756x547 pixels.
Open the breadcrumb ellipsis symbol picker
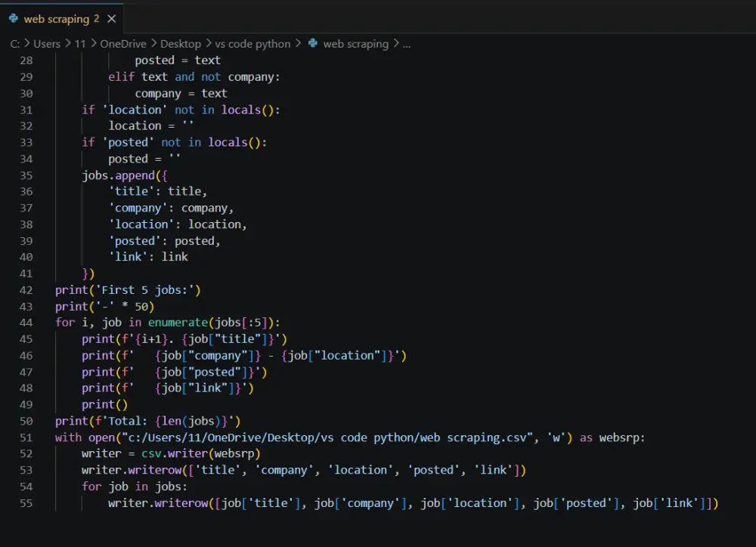pos(407,45)
